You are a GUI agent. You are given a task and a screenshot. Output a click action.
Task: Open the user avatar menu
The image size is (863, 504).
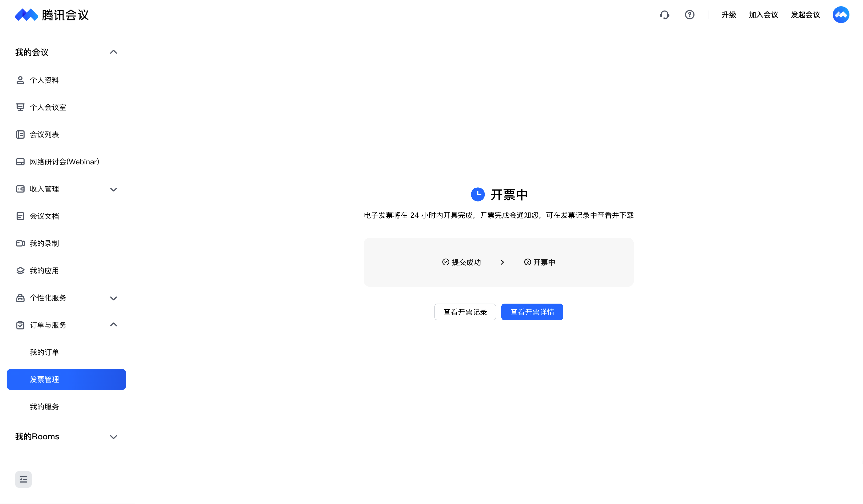tap(841, 15)
